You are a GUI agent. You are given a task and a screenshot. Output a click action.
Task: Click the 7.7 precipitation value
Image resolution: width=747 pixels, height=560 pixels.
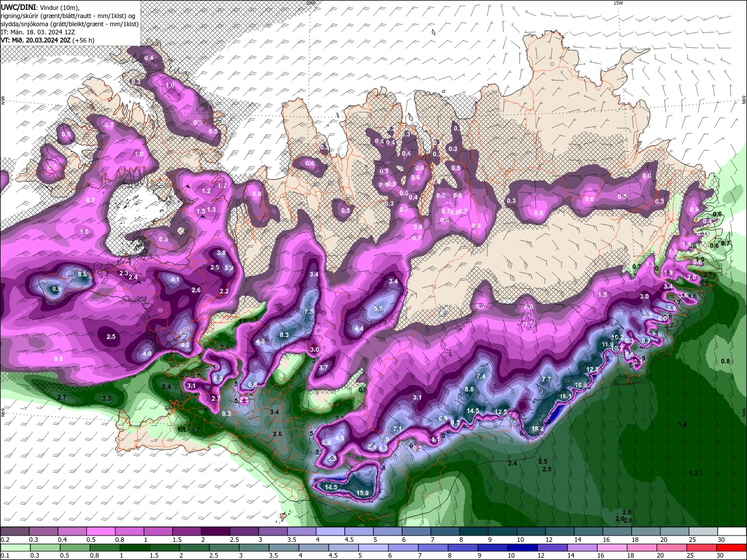(x=546, y=379)
